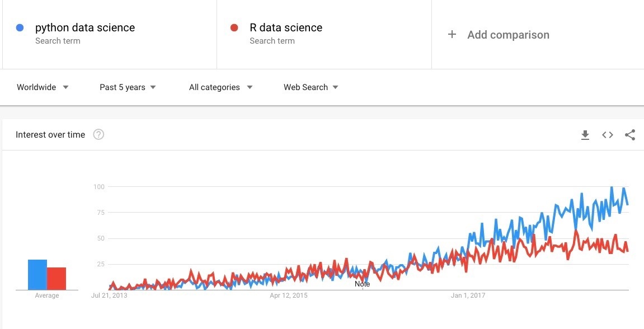Click the help icon next to Interest over time
Viewport: 644px width, 329px height.
(98, 134)
